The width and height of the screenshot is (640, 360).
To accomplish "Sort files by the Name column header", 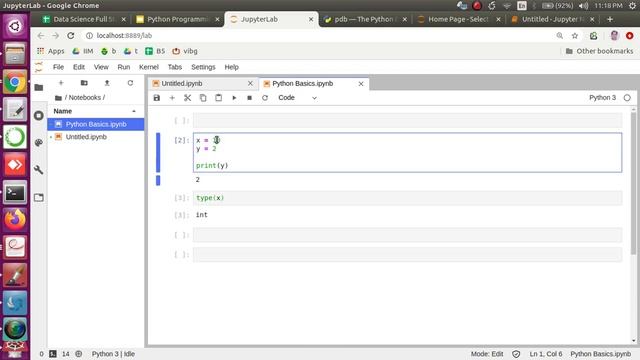I will pos(95,111).
